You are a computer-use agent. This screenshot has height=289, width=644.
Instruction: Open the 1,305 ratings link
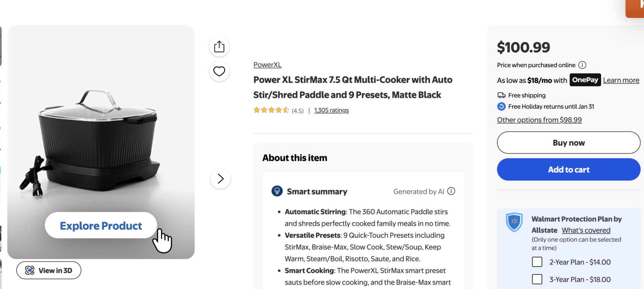331,110
